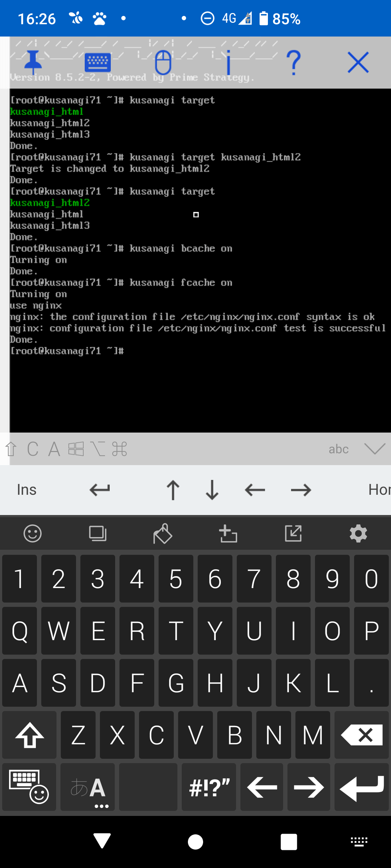Collapse the extra keys bar with the chevron

375,449
